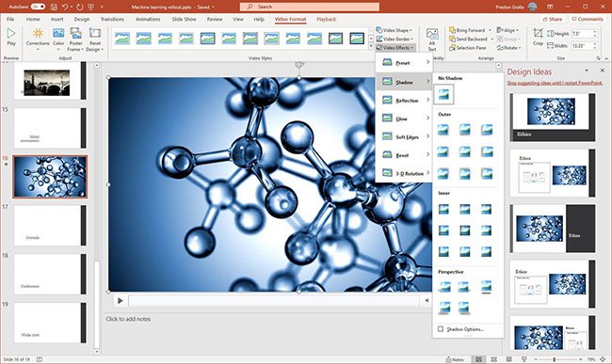Viewport: 612px width, 364px height.
Task: Open Customize Quick Access Toolbar dropdown
Action: 103,7
